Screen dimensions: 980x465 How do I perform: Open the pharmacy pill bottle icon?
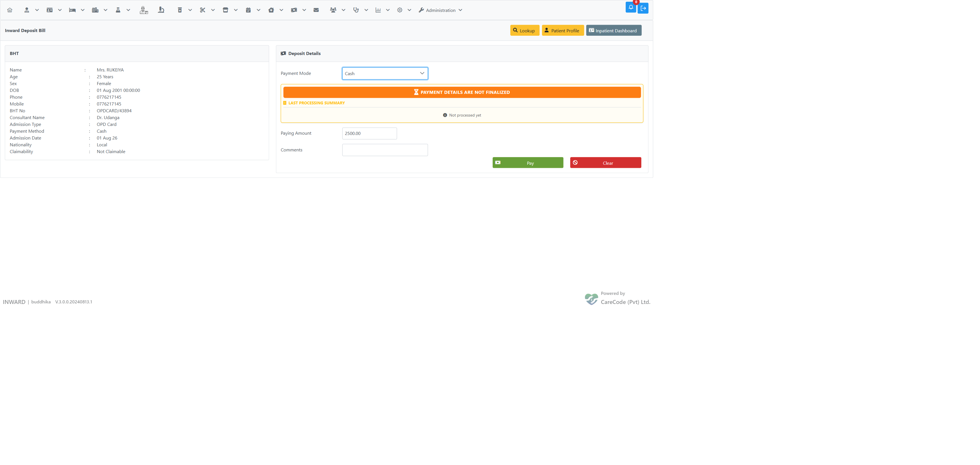point(180,10)
